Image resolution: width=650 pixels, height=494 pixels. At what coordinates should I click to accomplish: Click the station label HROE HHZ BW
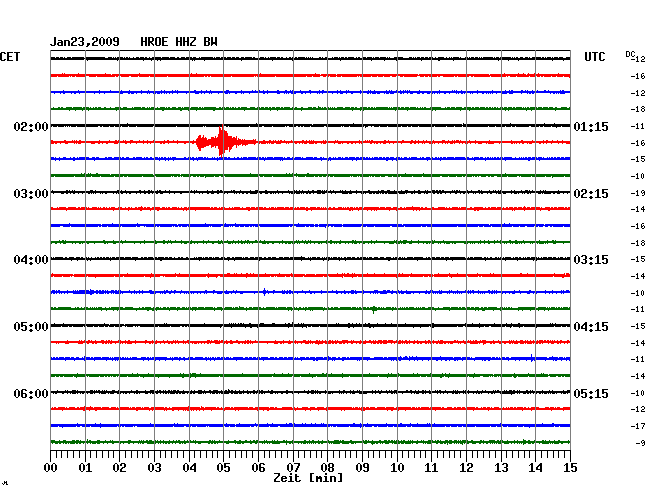pyautogui.click(x=179, y=42)
